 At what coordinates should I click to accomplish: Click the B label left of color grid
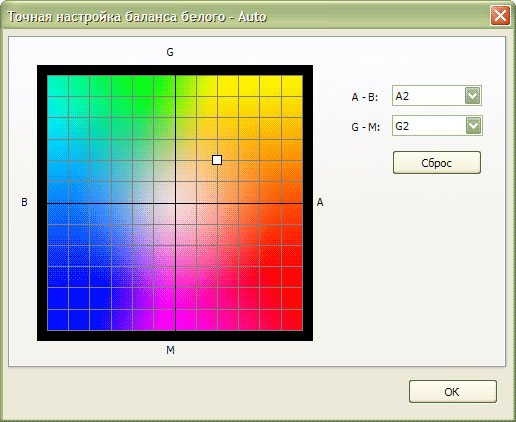pos(24,202)
